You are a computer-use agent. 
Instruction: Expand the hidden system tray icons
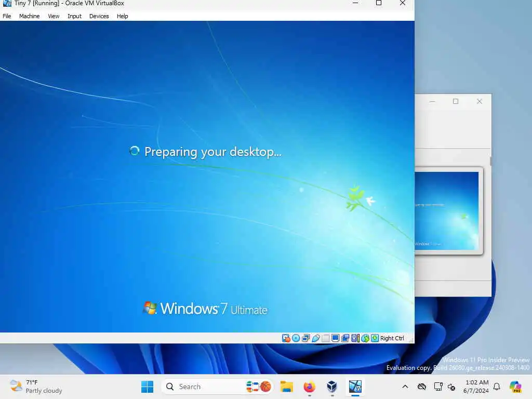(405, 387)
